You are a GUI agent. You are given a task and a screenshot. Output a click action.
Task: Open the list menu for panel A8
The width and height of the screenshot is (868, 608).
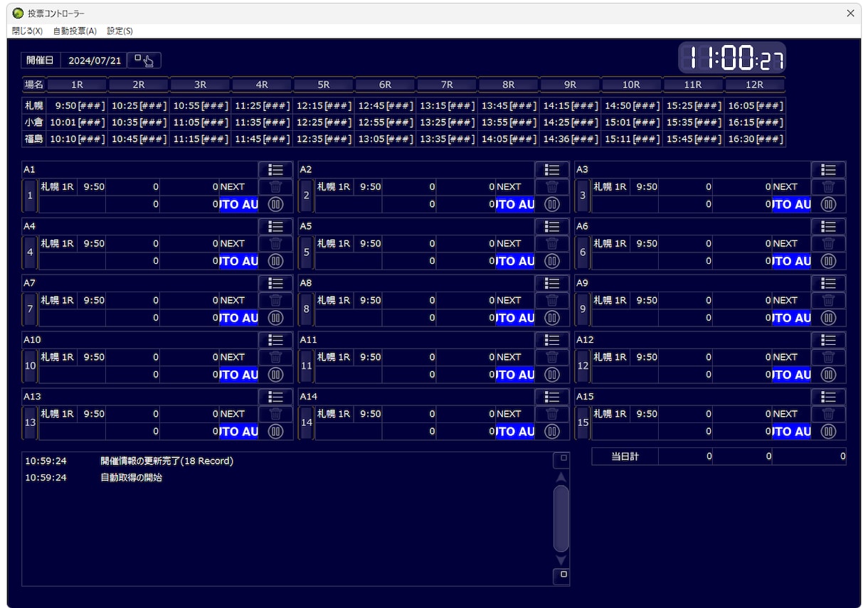(x=551, y=283)
